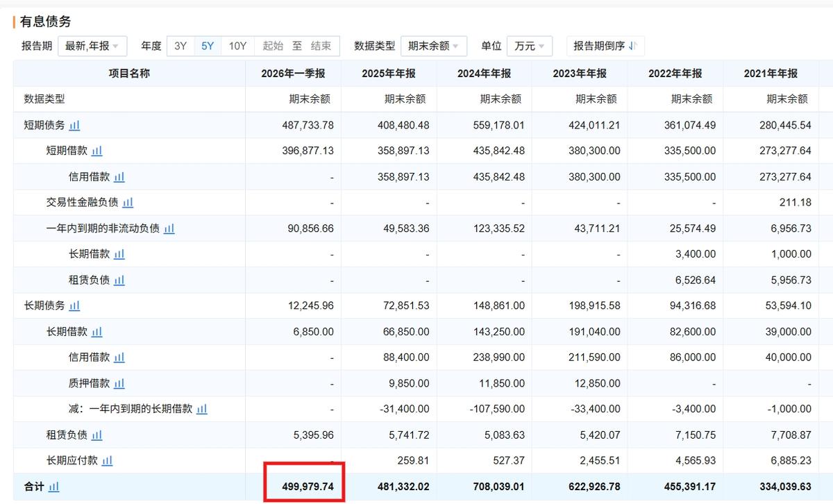833x504 pixels.
Task: Open chart icon for 一年内到期的非流动负债
Action: tap(169, 228)
